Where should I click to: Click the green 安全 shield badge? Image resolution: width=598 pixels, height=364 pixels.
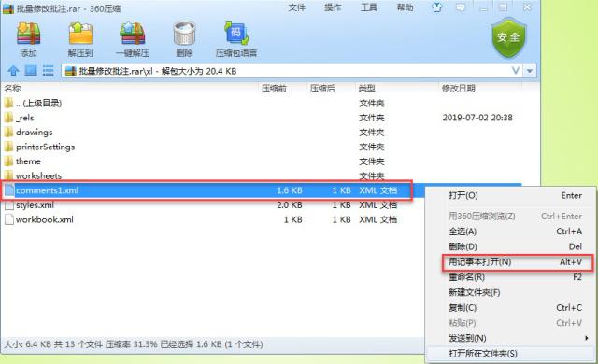pyautogui.click(x=508, y=37)
